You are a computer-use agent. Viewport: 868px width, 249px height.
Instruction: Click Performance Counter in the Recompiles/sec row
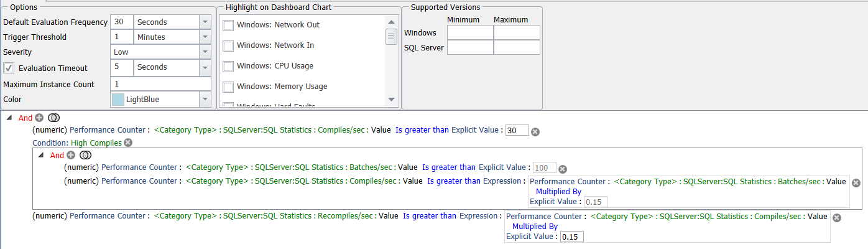click(109, 216)
